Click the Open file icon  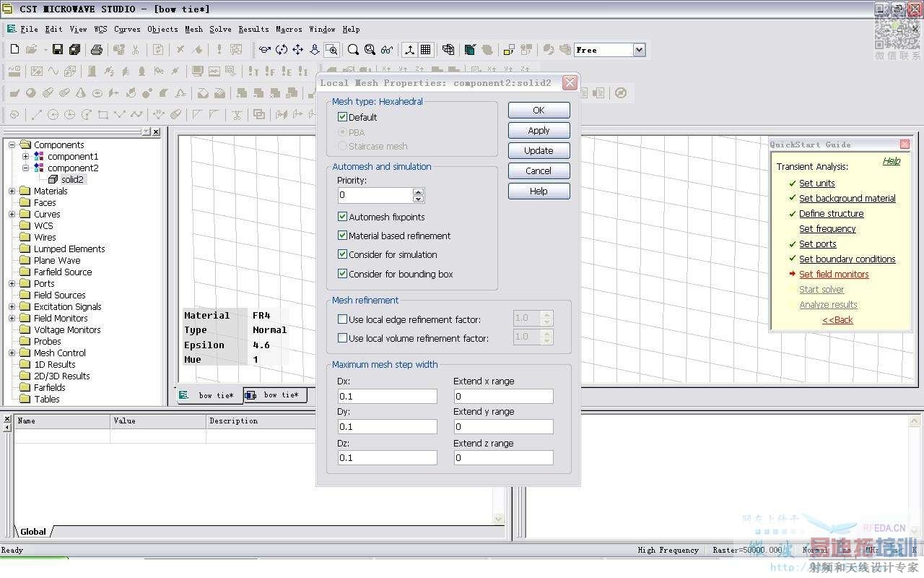[x=31, y=50]
